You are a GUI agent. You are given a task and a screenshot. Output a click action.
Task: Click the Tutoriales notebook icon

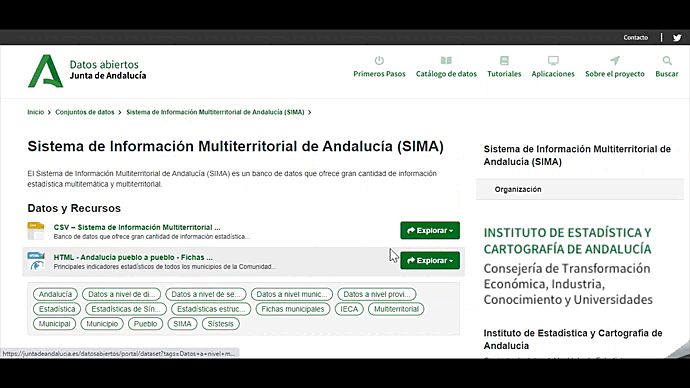pos(504,60)
